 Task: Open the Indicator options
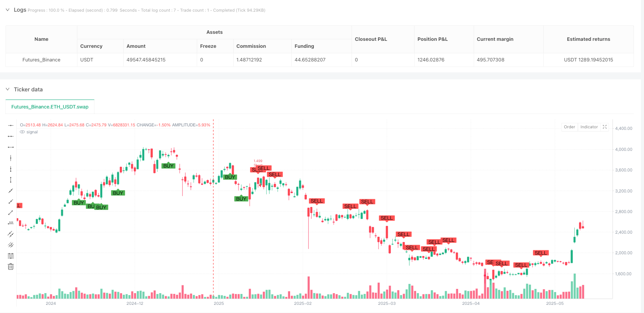(589, 127)
